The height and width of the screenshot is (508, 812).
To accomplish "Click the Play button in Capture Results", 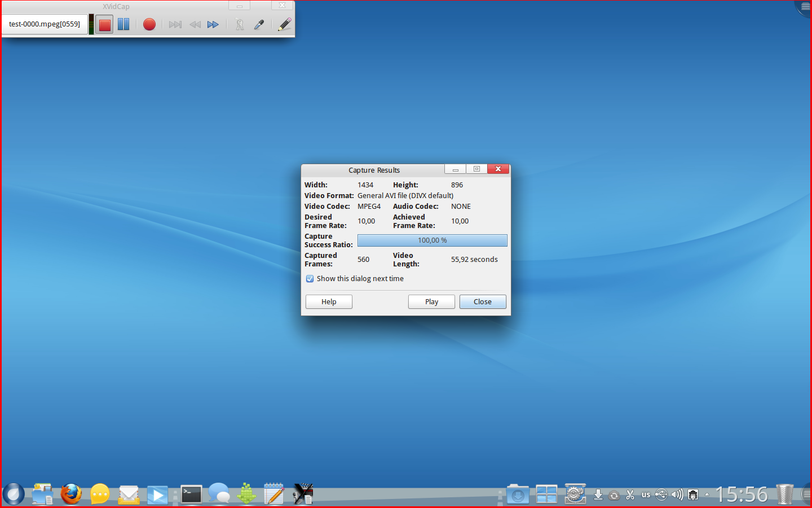I will pyautogui.click(x=431, y=302).
